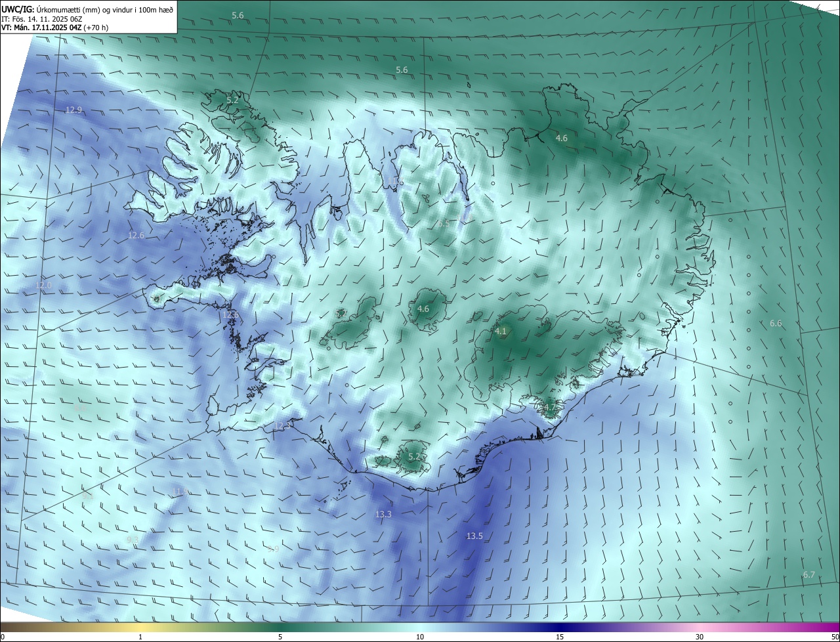Click the 12.9 value label on the map
The image size is (840, 642).
[x=73, y=110]
